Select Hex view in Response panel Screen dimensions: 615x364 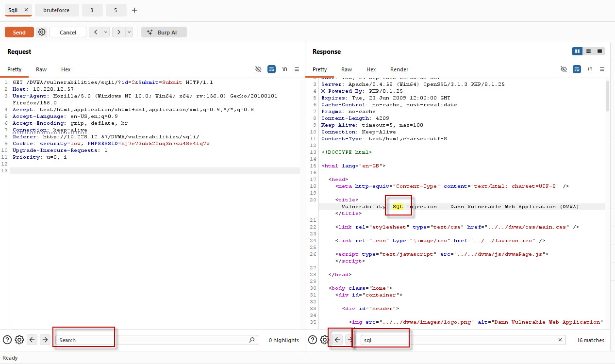[371, 69]
